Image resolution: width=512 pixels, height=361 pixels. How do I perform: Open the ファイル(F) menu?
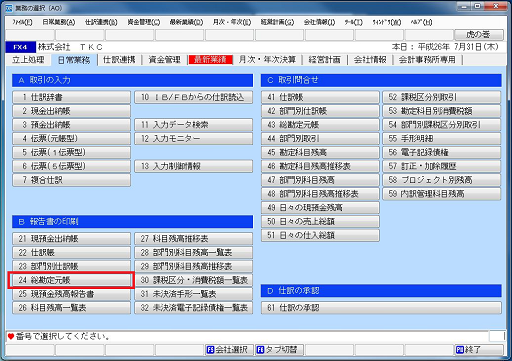(22, 22)
